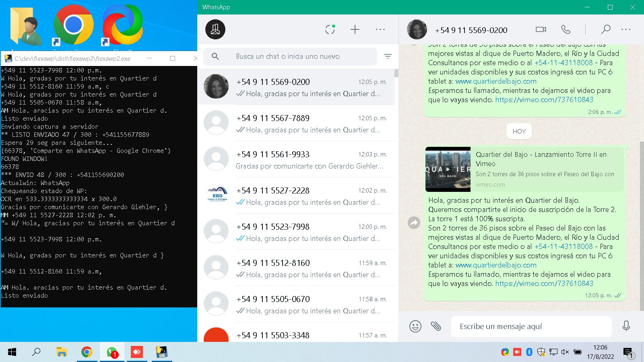644x362 pixels.
Task: Click Windows Security shield in tray
Action: [541, 352]
